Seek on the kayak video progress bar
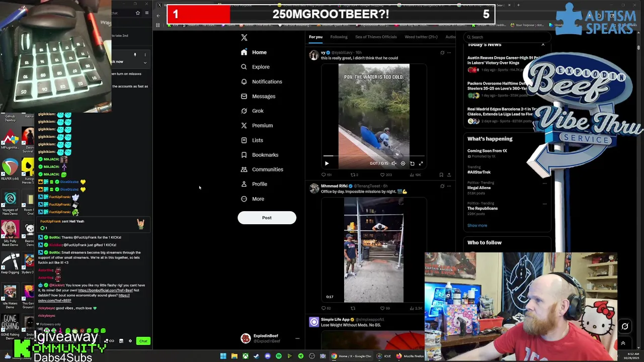This screenshot has height=362, width=644. click(x=374, y=156)
